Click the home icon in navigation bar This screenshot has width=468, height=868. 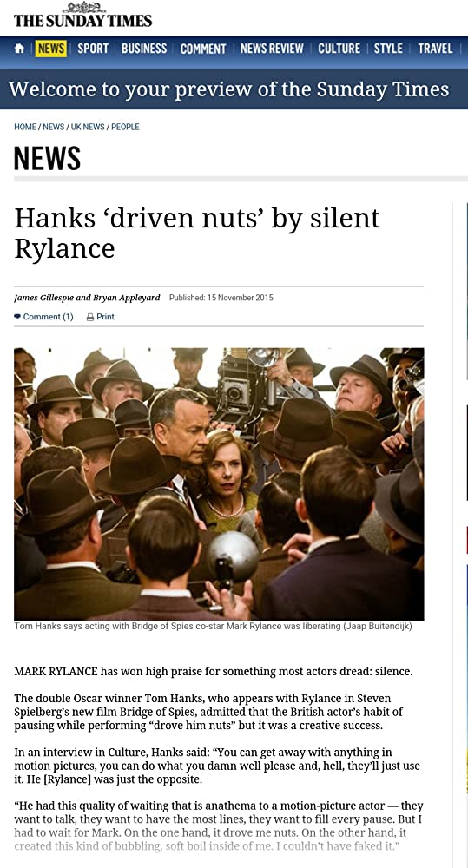(19, 49)
